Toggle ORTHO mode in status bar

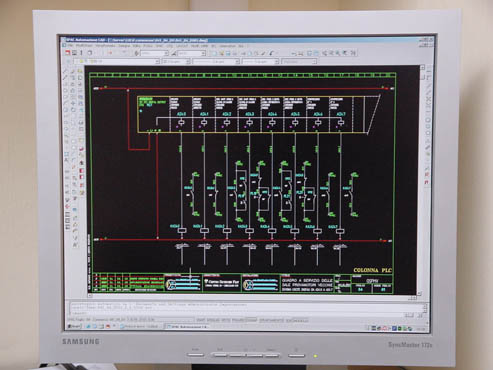(226, 320)
